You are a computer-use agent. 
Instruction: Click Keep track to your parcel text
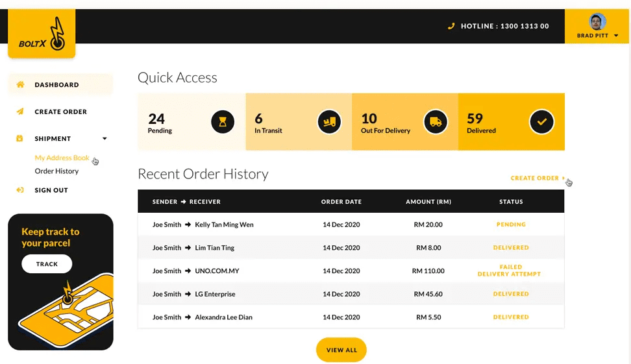(x=50, y=237)
